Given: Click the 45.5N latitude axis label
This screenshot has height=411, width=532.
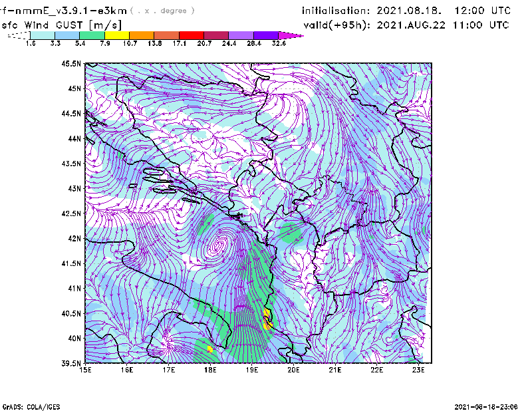Looking at the screenshot, I should [71, 64].
